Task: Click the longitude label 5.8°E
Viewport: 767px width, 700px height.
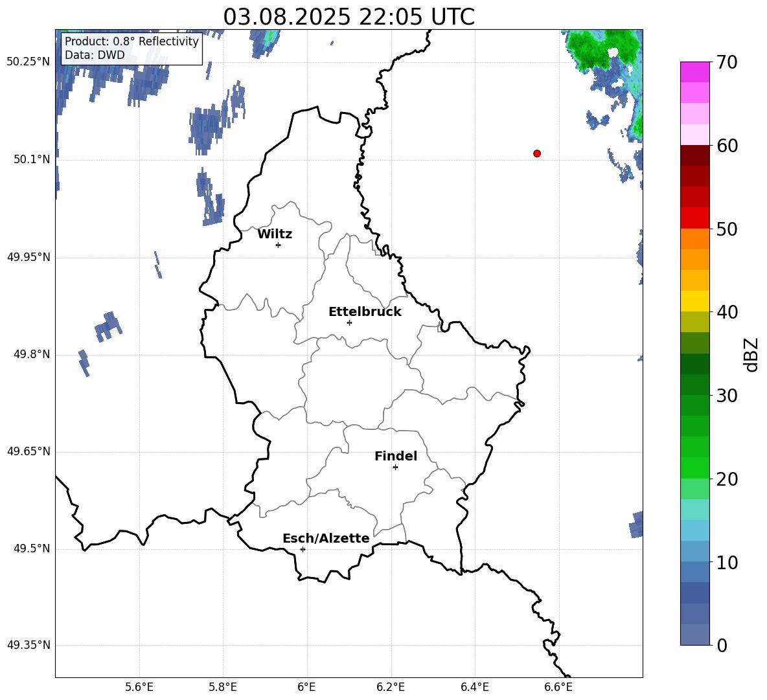Action: [223, 687]
